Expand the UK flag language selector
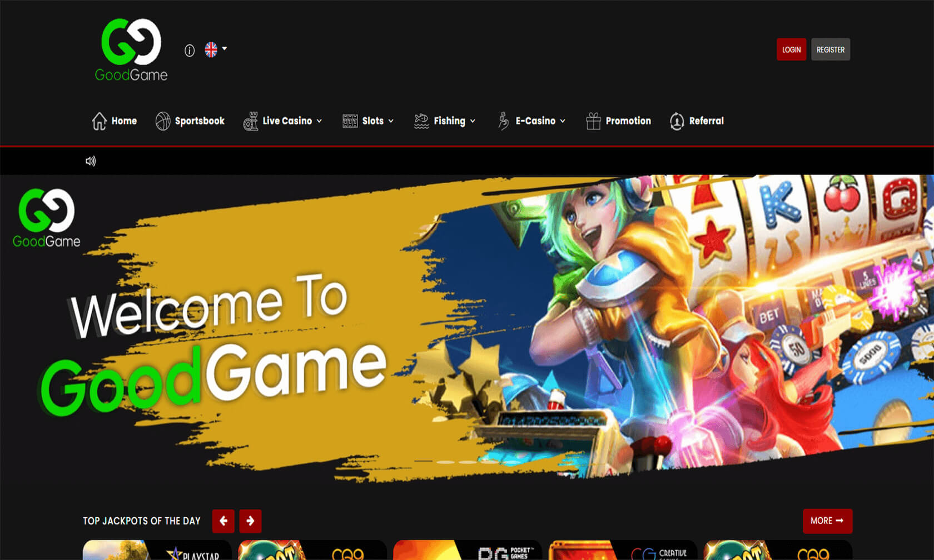The width and height of the screenshot is (934, 560). (215, 49)
